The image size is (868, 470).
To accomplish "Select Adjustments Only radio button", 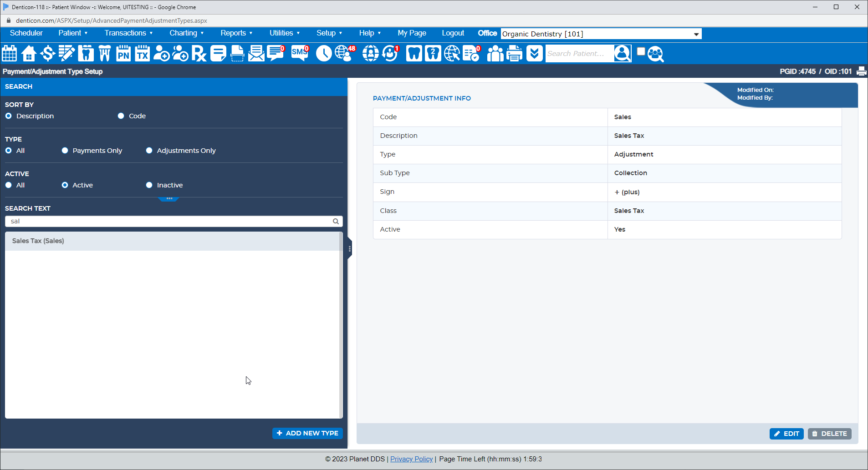I will [x=149, y=151].
